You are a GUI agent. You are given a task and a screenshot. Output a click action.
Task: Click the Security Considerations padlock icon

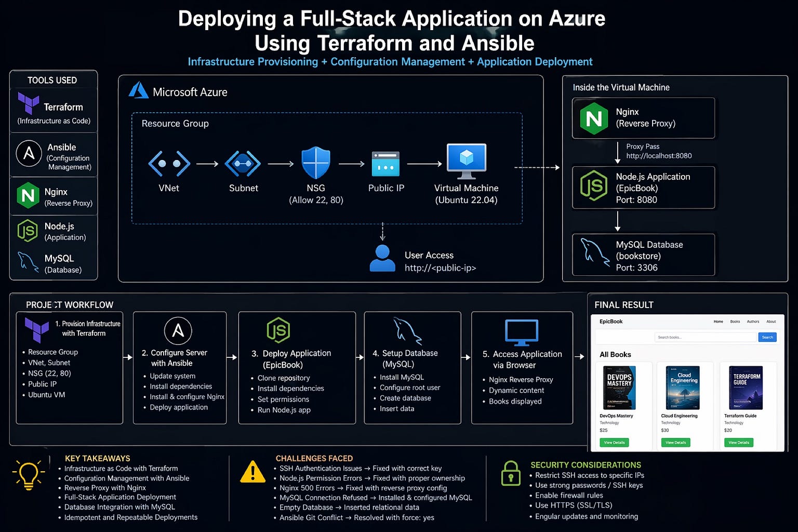point(511,473)
